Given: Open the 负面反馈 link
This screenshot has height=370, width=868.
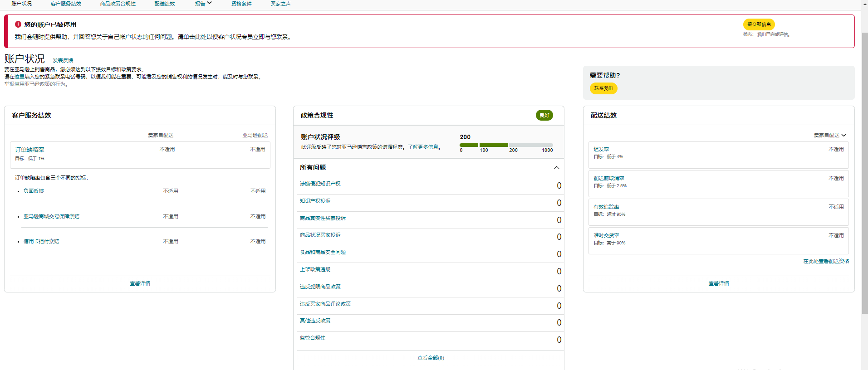Looking at the screenshot, I should (x=34, y=191).
